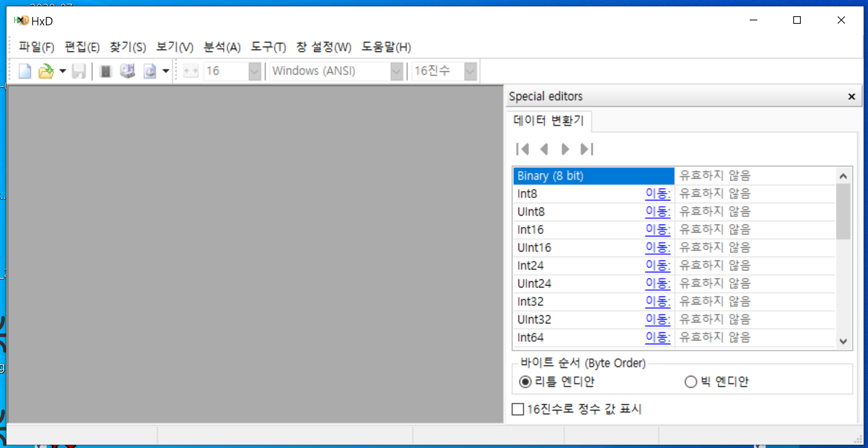
Task: Select the 리틀 엔디안 radio button
Action: point(525,382)
